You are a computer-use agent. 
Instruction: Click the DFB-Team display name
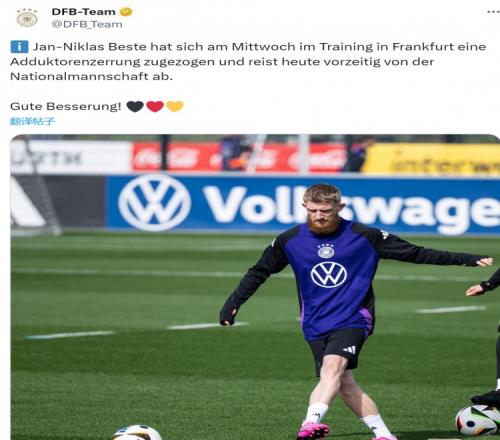[83, 12]
